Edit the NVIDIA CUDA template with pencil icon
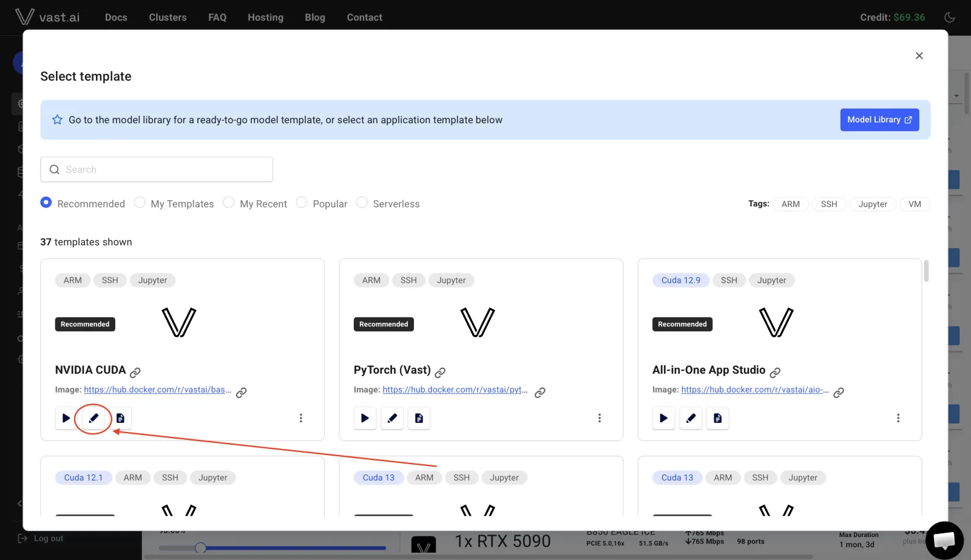Screen dimensions: 971x560 click(93, 418)
